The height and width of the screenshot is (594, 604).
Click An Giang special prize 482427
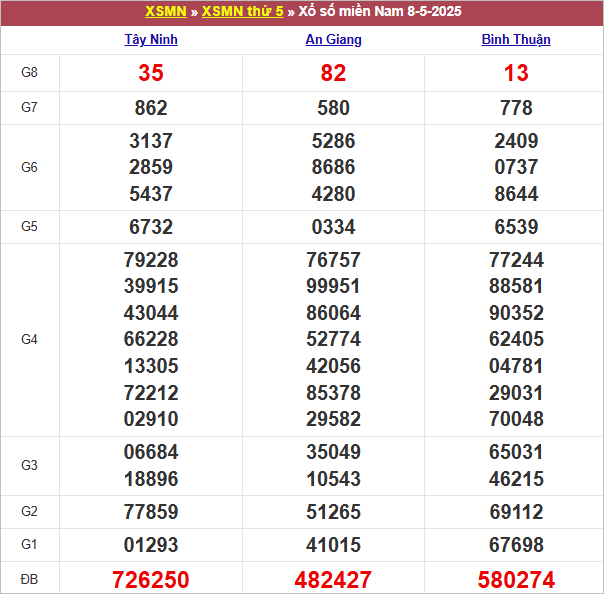333,580
